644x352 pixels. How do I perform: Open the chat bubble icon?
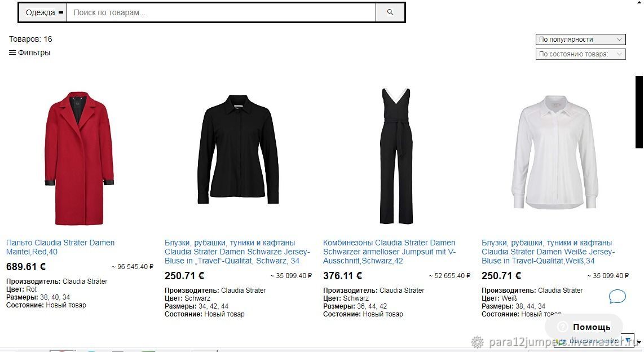[617, 296]
